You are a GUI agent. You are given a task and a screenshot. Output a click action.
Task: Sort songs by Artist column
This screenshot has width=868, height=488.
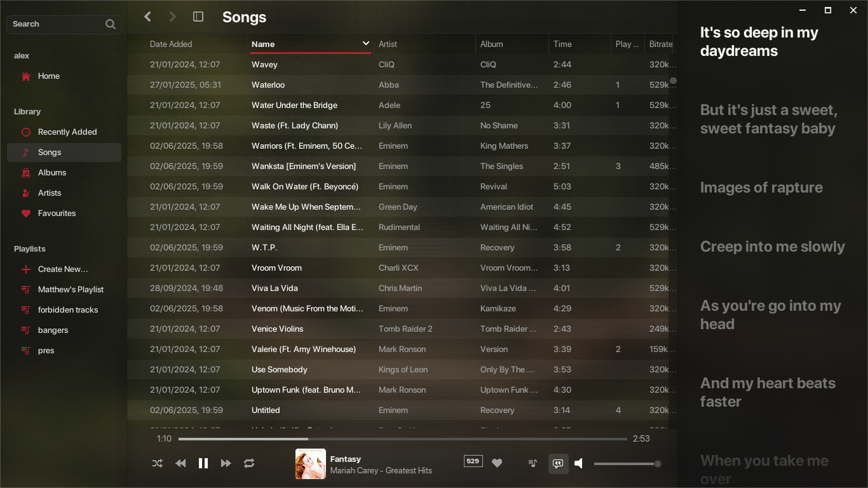point(388,44)
